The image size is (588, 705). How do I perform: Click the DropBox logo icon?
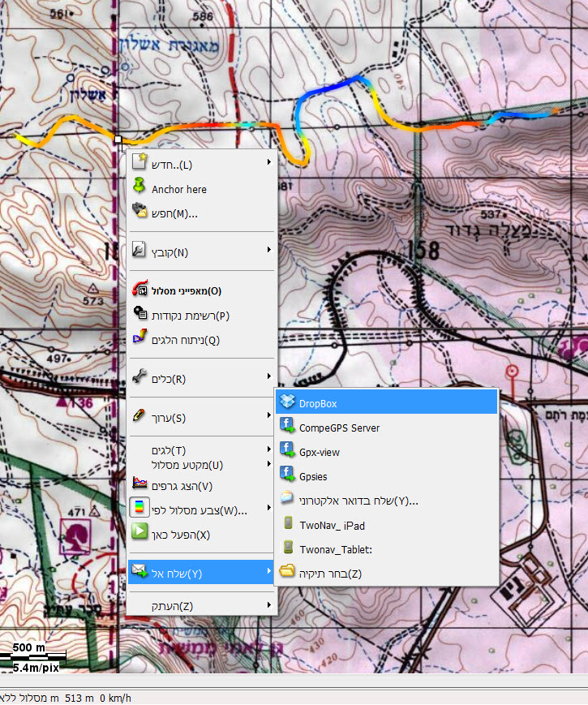coord(286,402)
